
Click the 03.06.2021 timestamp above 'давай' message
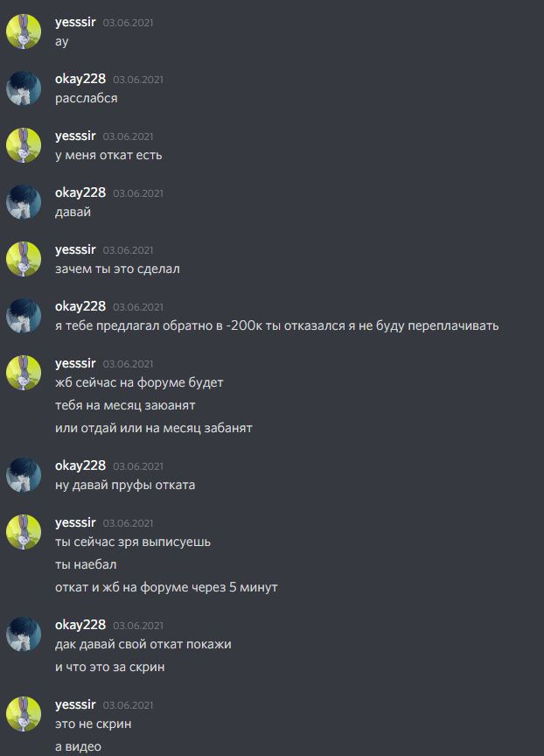coord(138,193)
